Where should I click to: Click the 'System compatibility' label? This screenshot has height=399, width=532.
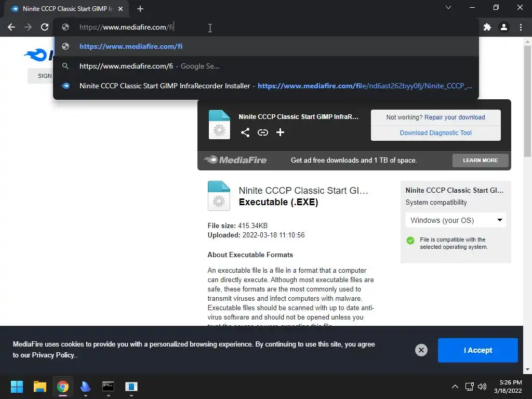tap(436, 203)
